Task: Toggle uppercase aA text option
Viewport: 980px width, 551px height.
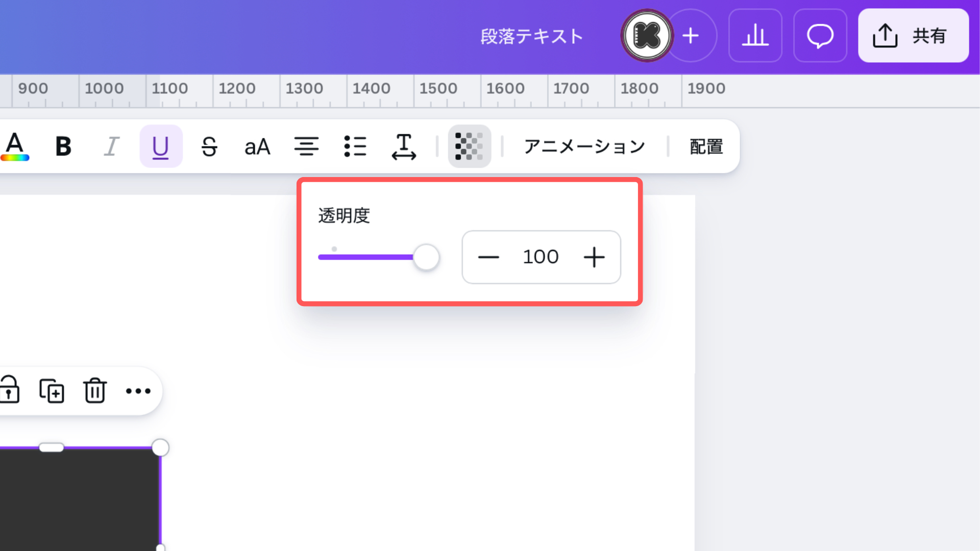Action: pos(257,146)
